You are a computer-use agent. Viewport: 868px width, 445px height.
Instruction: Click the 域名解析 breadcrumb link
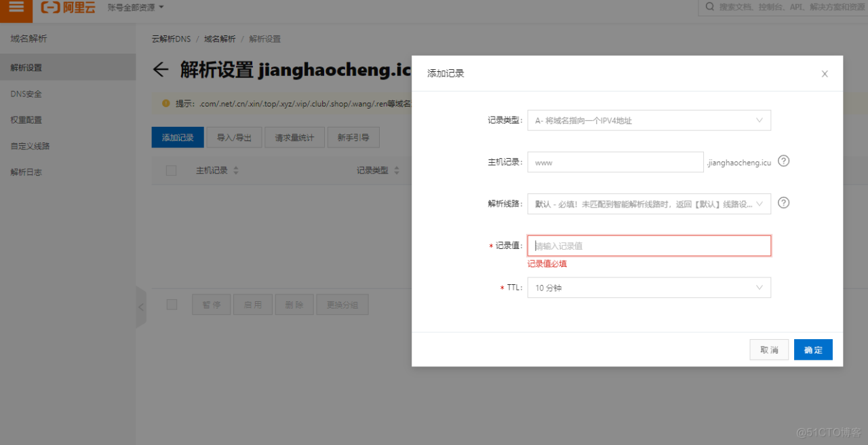point(220,39)
